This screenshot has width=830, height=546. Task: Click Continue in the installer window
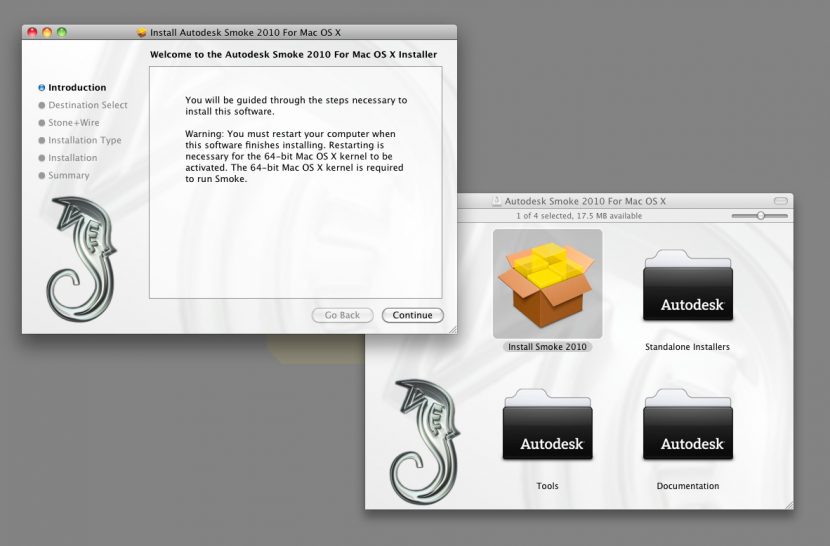click(x=412, y=315)
